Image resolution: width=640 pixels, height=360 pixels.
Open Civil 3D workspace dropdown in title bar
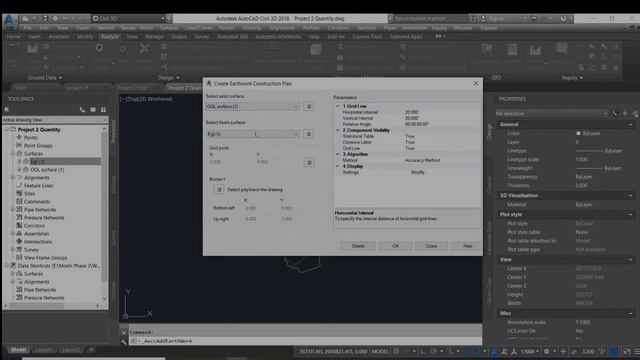coord(129,18)
